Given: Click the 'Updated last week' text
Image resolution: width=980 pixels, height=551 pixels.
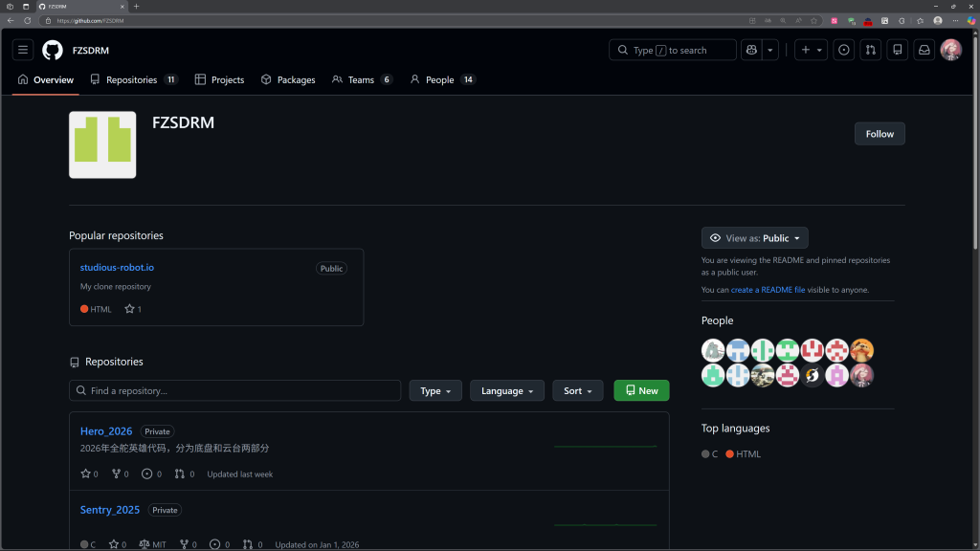Looking at the screenshot, I should tap(240, 474).
